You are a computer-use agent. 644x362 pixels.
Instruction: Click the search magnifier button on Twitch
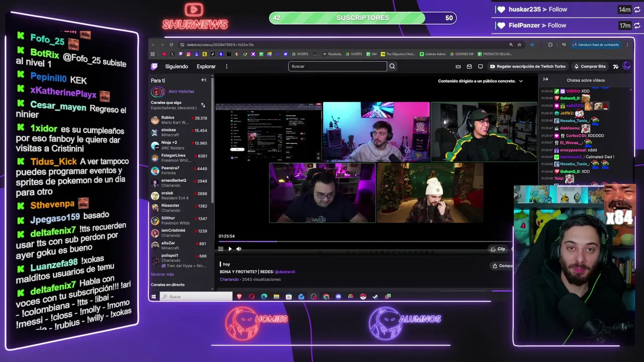point(392,66)
